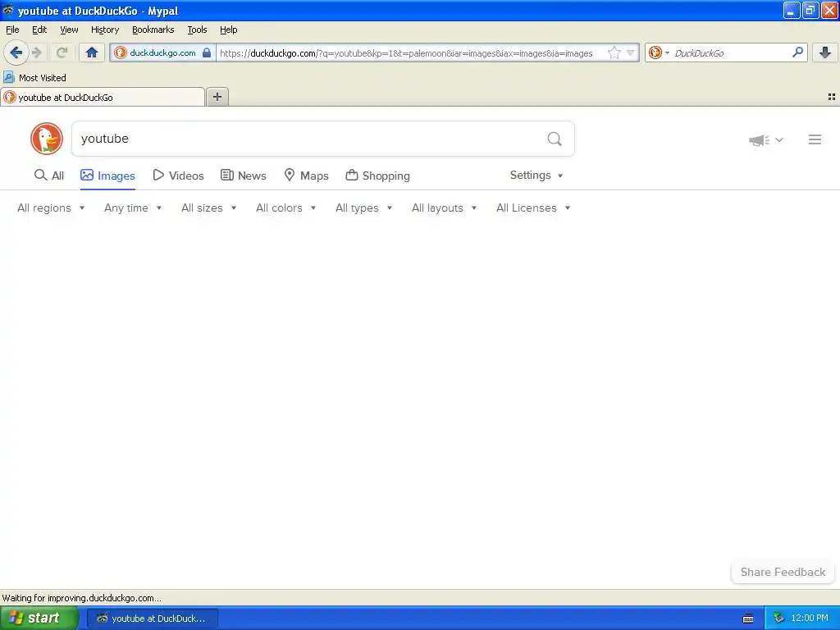Submit search with the magnifier in search field
The image size is (840, 630).
tap(555, 139)
